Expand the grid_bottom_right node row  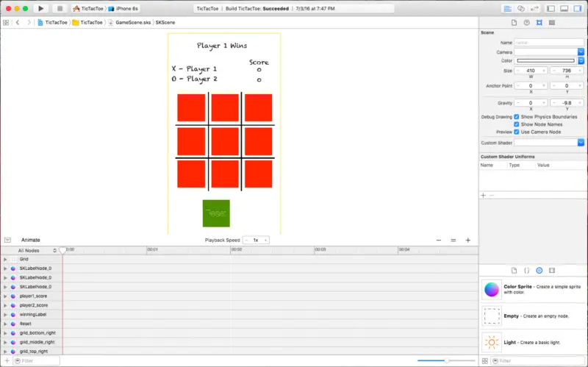pyautogui.click(x=5, y=333)
